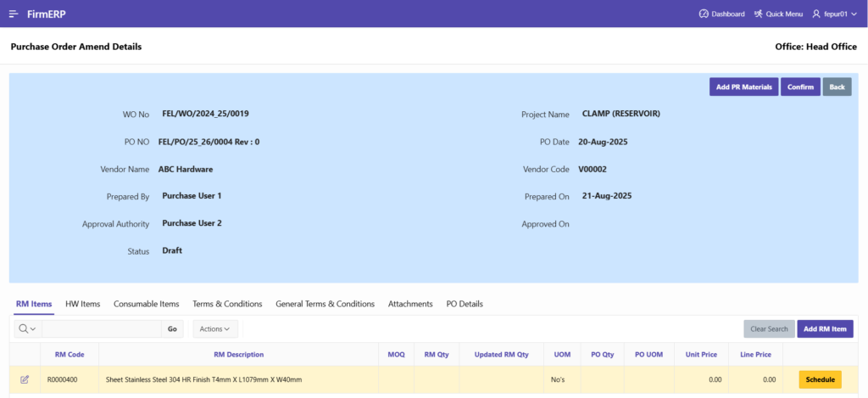868x398 pixels.
Task: Open the hamburger navigation menu
Action: tap(14, 14)
